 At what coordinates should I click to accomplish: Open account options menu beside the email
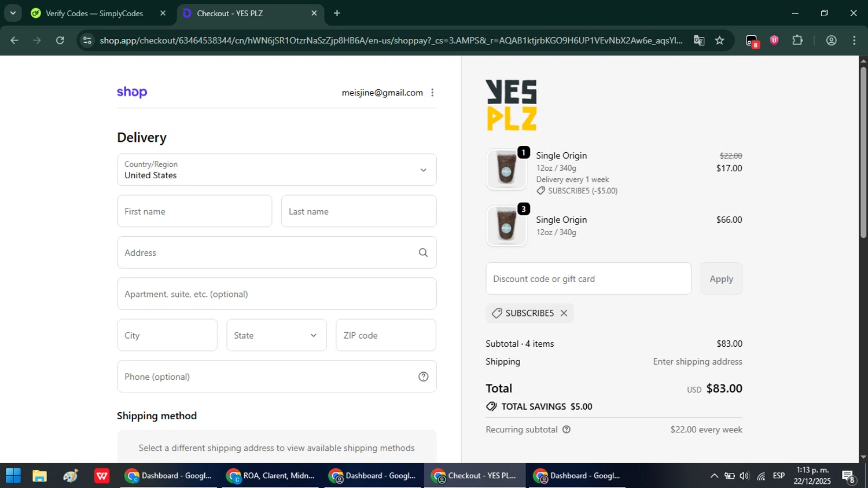[432, 93]
